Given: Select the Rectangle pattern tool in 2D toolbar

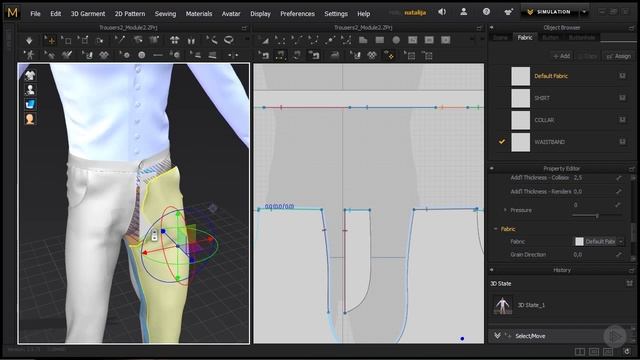Looking at the screenshot, I should point(380,40).
